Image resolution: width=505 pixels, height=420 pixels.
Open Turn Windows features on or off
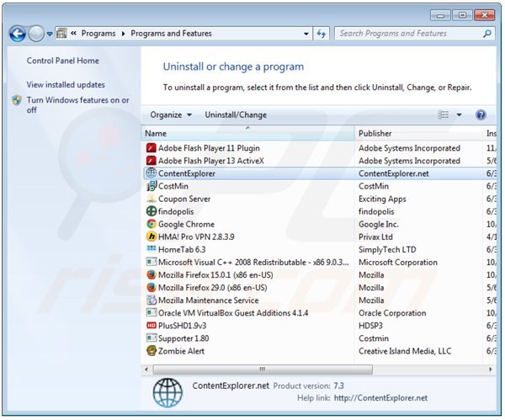(x=77, y=105)
